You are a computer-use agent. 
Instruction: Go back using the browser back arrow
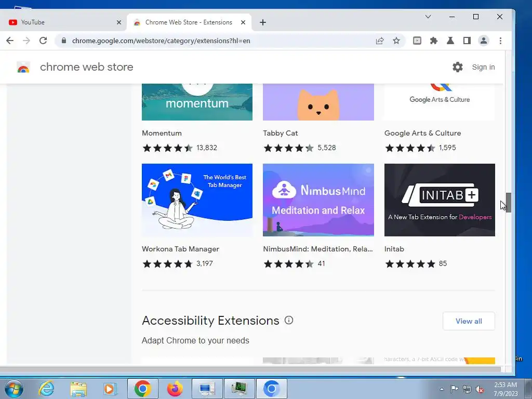(x=10, y=41)
